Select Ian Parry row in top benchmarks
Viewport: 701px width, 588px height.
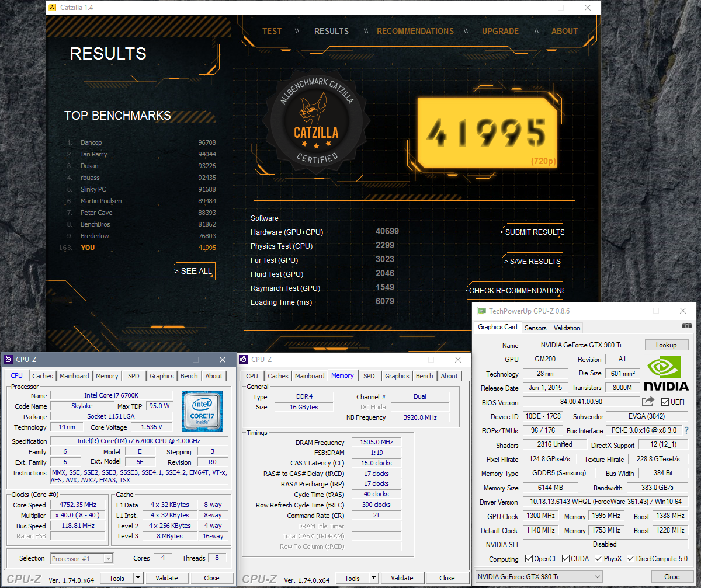(141, 154)
